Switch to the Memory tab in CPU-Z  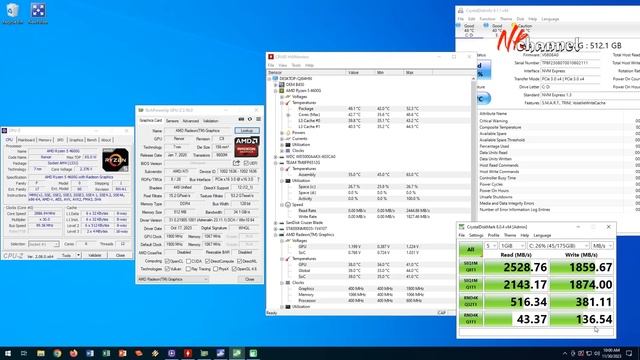click(x=45, y=140)
